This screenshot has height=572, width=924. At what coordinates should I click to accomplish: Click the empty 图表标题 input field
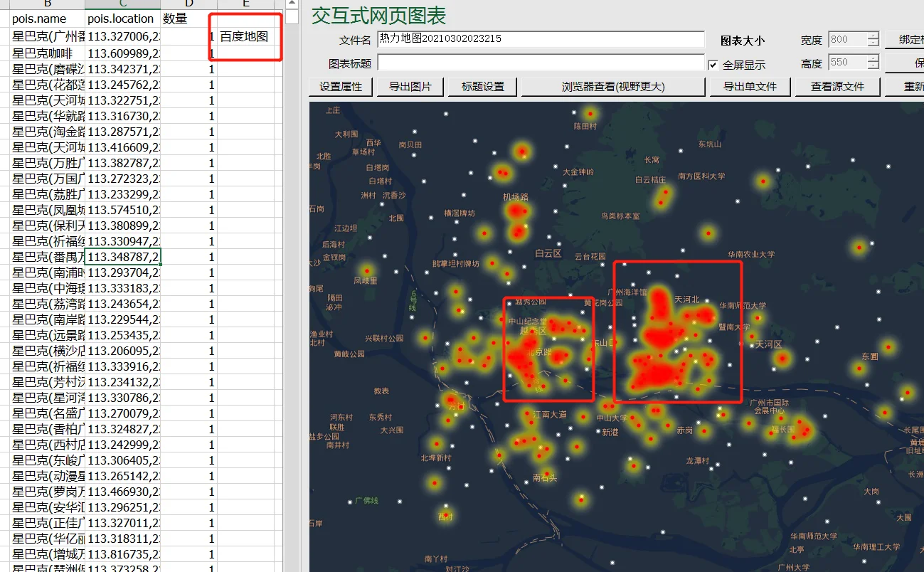(x=541, y=63)
